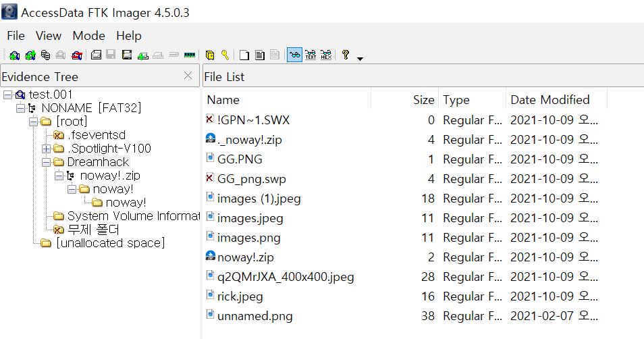Click the grayed Remove Evidence Item icon
Screen dimensions: 644x339
pos(61,55)
